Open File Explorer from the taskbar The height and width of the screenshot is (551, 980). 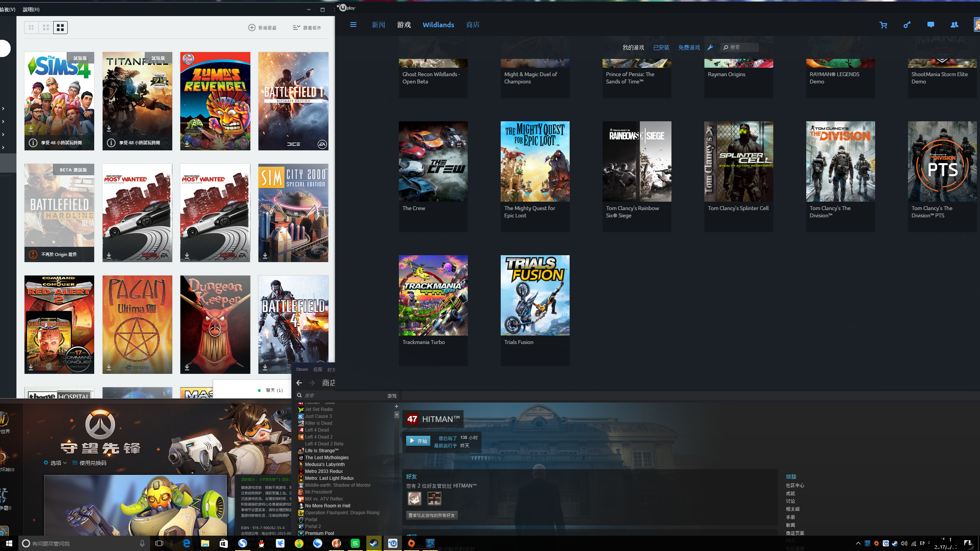point(205,543)
